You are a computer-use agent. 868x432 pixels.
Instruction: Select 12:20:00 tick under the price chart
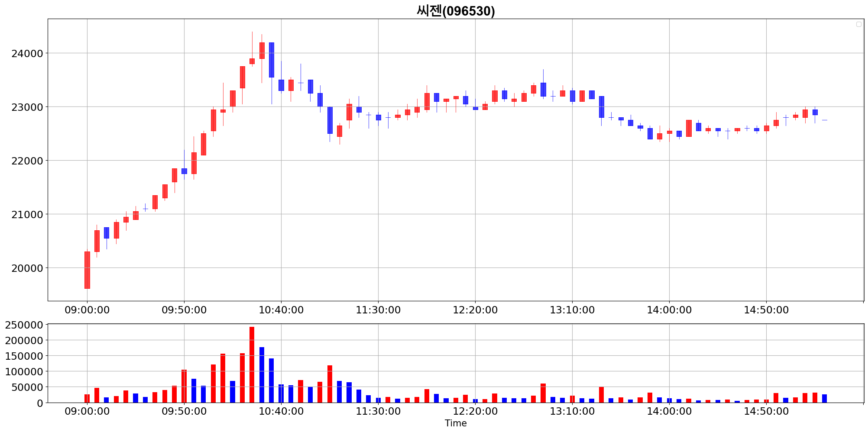coord(475,310)
